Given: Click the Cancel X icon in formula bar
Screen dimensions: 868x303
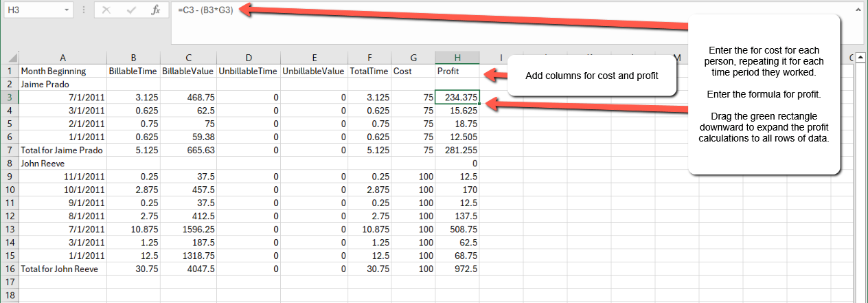Looking at the screenshot, I should (x=106, y=10).
